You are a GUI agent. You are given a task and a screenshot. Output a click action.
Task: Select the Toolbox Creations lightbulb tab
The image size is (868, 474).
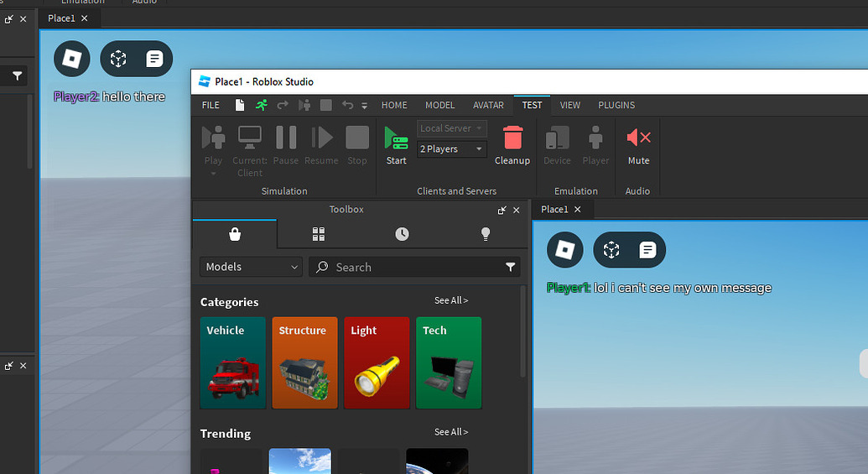[486, 234]
